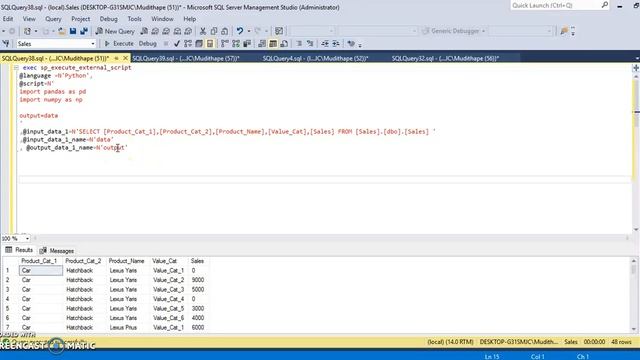Viewport: 640px width, 360px height.
Task: Uncomment the selected lines
Action: [310, 44]
